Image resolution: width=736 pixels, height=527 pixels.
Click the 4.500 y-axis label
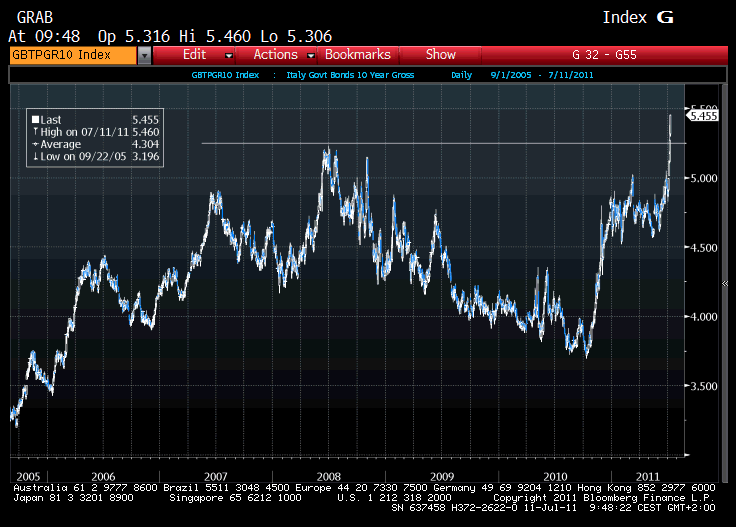(x=704, y=248)
